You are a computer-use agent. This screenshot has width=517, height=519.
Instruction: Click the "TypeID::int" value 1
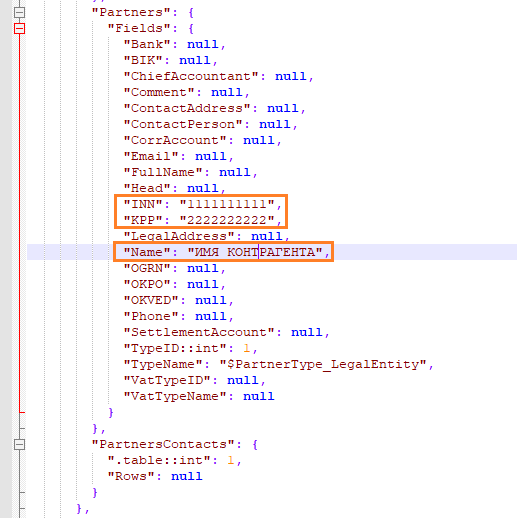(x=247, y=348)
